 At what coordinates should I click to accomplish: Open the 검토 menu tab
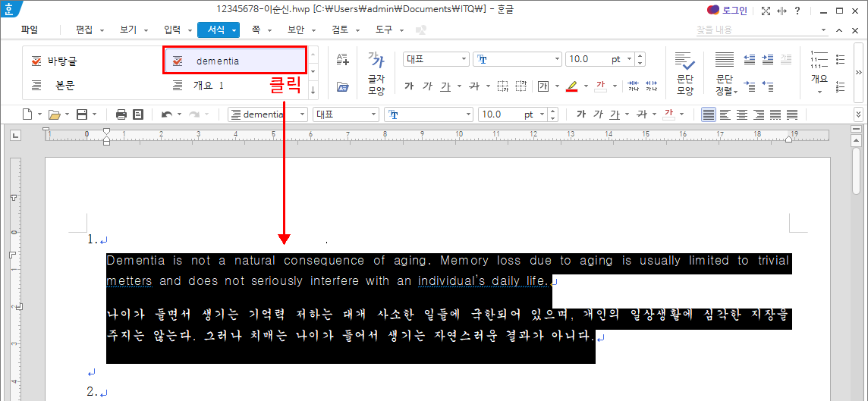click(341, 30)
